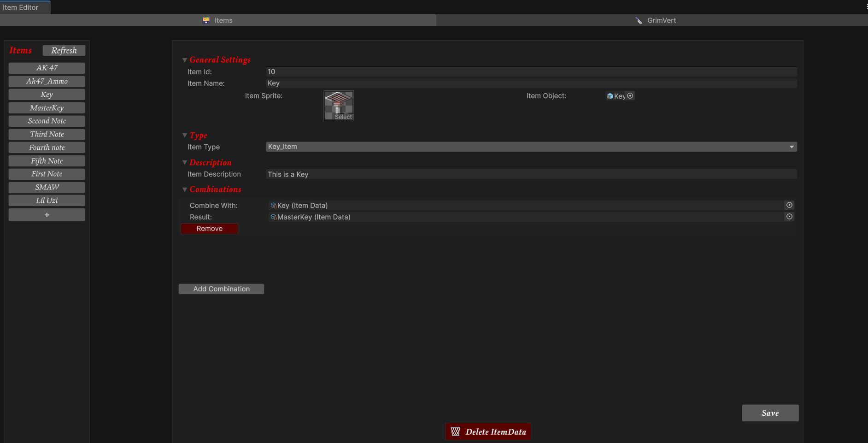The image size is (868, 443).
Task: Click the Combinations heading text
Action: [216, 189]
